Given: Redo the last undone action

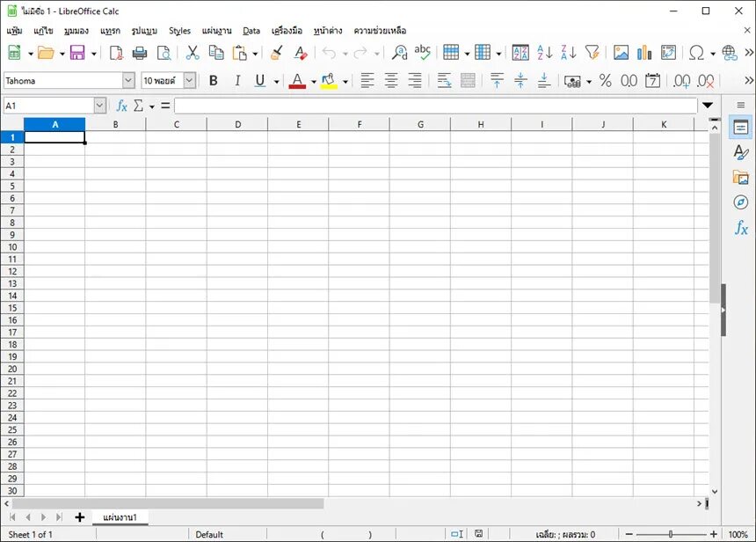Looking at the screenshot, I should tap(360, 53).
